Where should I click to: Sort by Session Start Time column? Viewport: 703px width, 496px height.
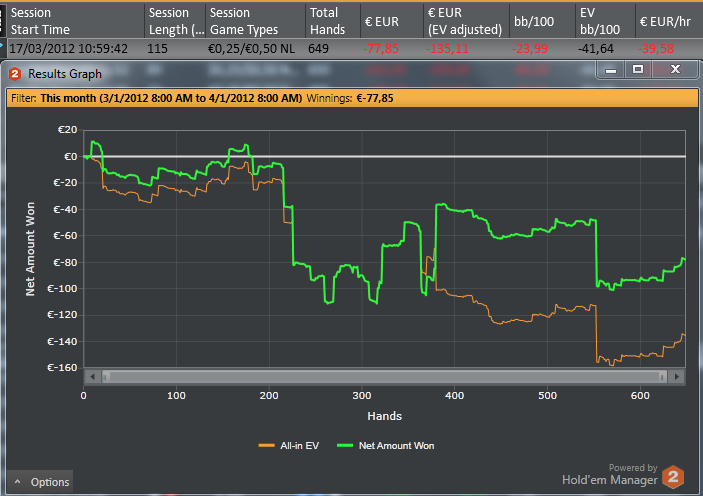click(x=75, y=21)
